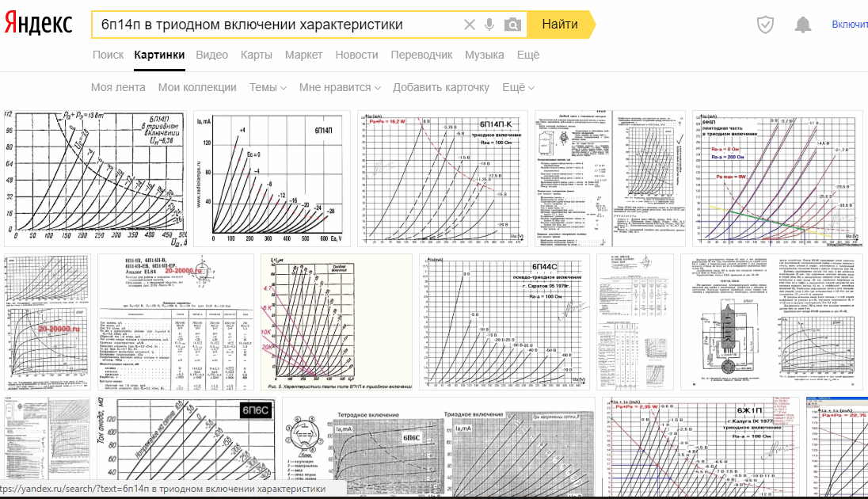
Task: Open the 6П14П graph with Ec=0 label
Action: [272, 178]
